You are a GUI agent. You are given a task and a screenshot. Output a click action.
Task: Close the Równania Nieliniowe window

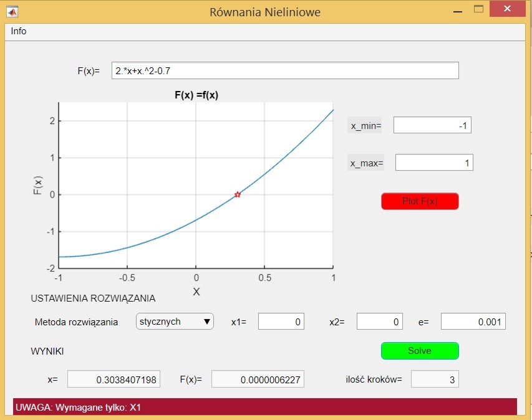508,9
